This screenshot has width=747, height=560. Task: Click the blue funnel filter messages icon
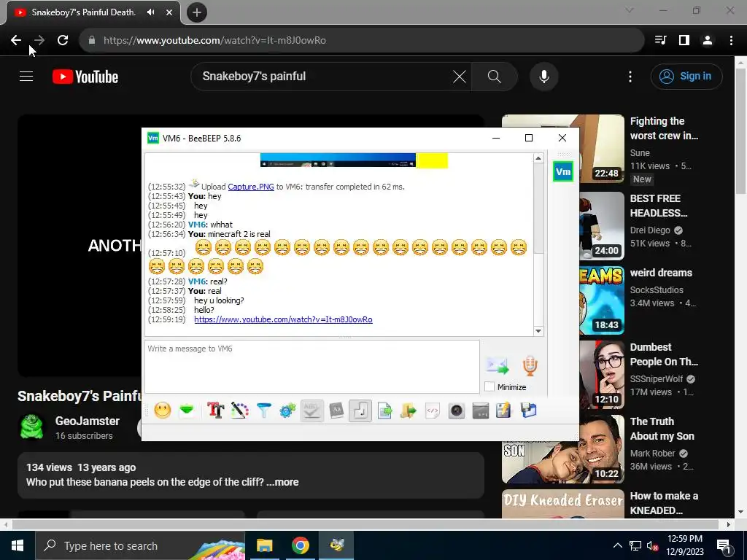(x=263, y=411)
